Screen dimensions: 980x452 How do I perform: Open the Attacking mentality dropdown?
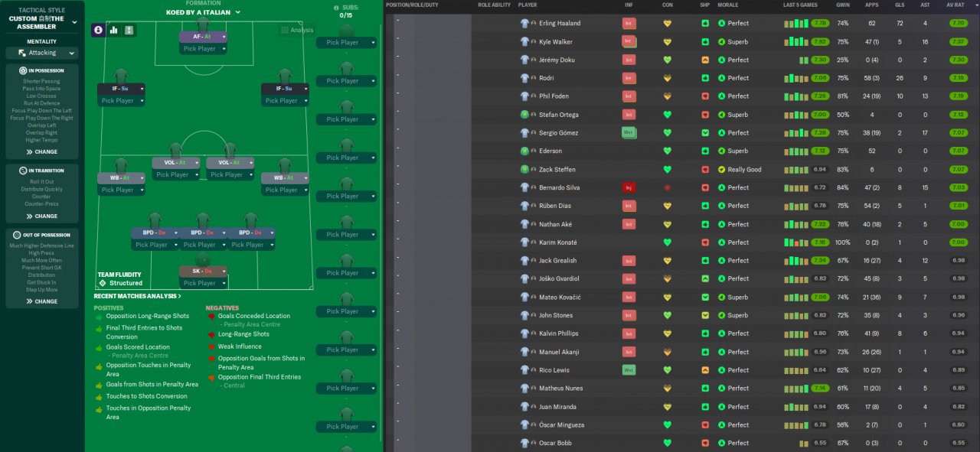tap(42, 54)
